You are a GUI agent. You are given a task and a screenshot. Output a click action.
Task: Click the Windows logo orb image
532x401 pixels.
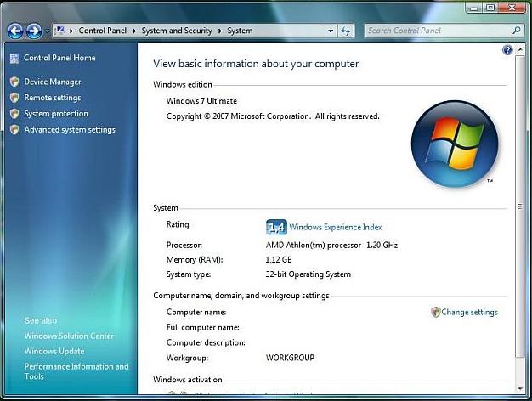click(x=455, y=144)
